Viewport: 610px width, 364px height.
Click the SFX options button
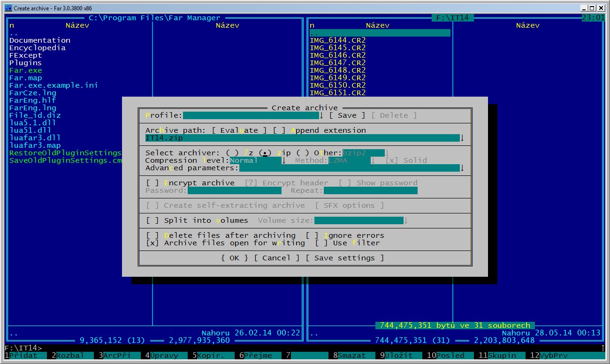point(350,205)
